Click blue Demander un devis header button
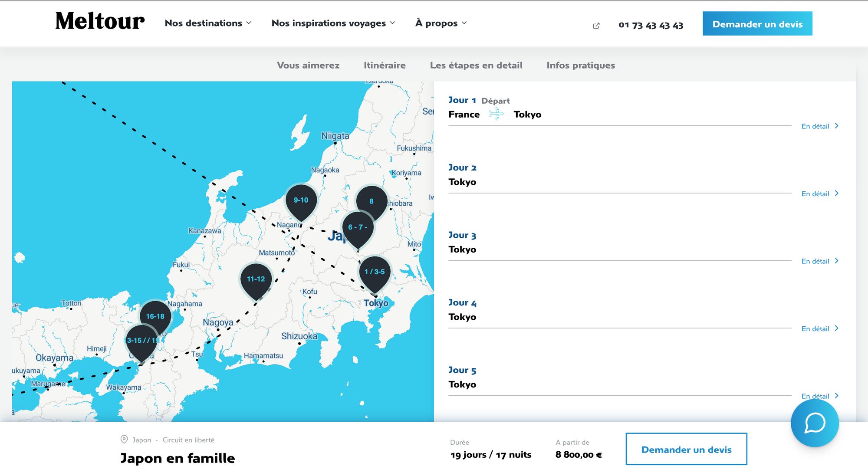 point(757,24)
